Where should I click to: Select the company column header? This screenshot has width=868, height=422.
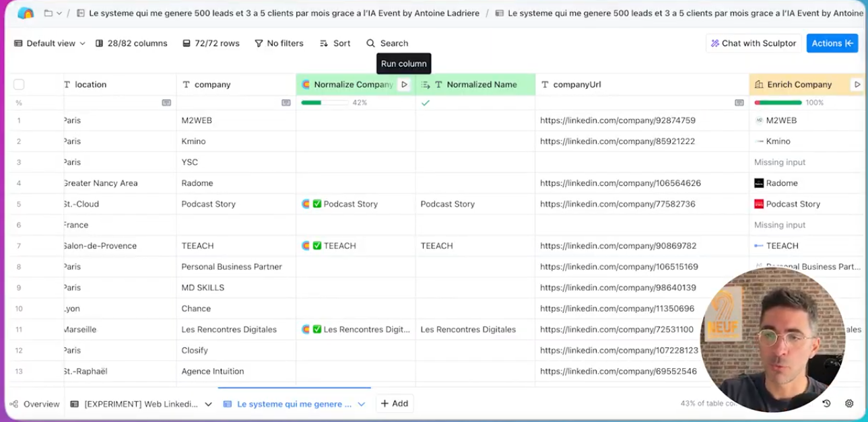pyautogui.click(x=236, y=84)
